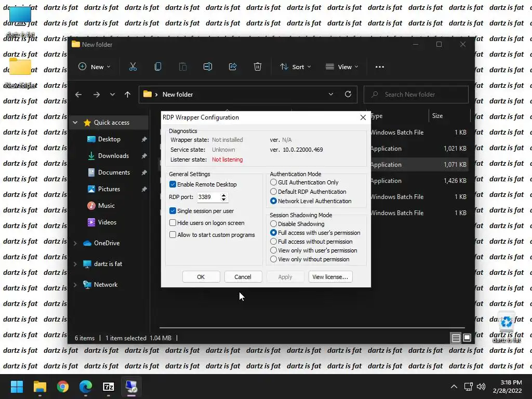This screenshot has height=399, width=532.
Task: Select Full access with user's permission
Action: click(273, 232)
